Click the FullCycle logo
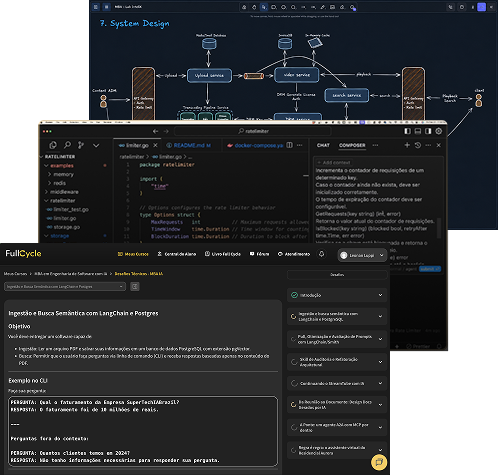Image resolution: width=498 pixels, height=475 pixels. coord(23,253)
